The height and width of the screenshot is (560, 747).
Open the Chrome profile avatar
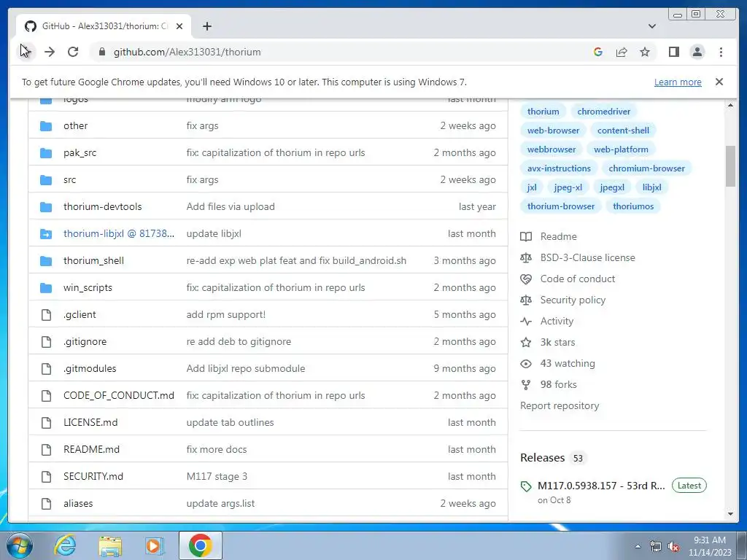697,52
